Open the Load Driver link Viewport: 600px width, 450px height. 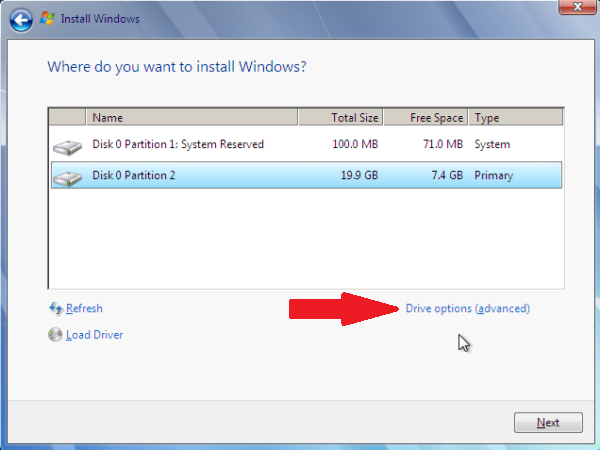(x=94, y=335)
